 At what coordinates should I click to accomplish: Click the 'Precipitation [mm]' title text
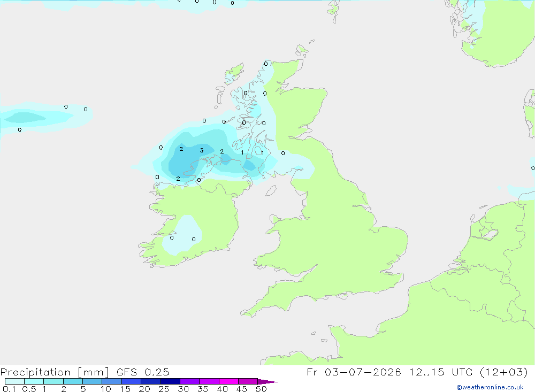click(x=55, y=372)
